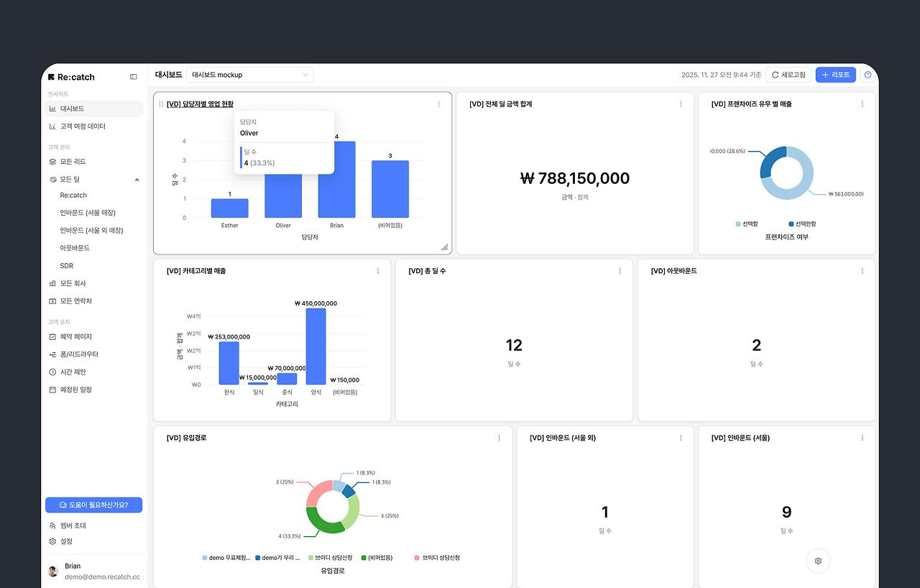The width and height of the screenshot is (920, 588).
Task: Open the help question-mark icon
Action: (x=868, y=75)
